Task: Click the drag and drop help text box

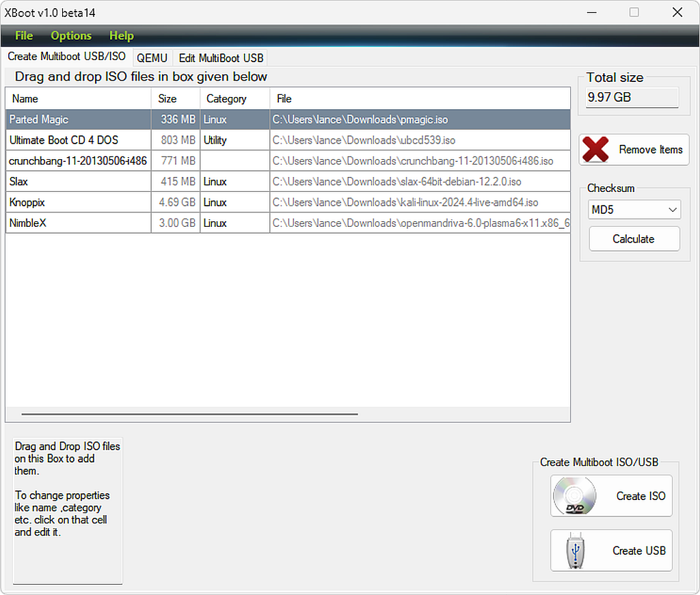Action: point(68,511)
